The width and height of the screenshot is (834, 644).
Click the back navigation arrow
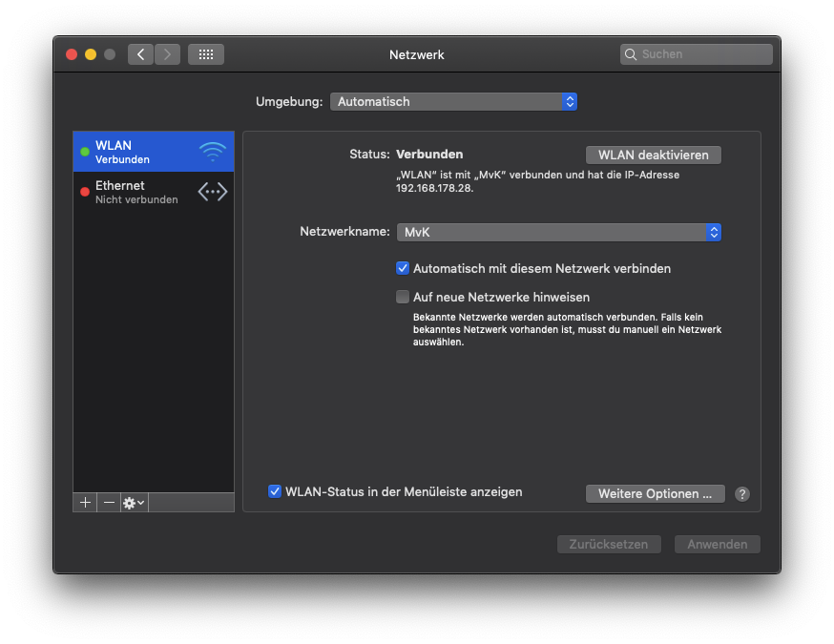point(141,54)
